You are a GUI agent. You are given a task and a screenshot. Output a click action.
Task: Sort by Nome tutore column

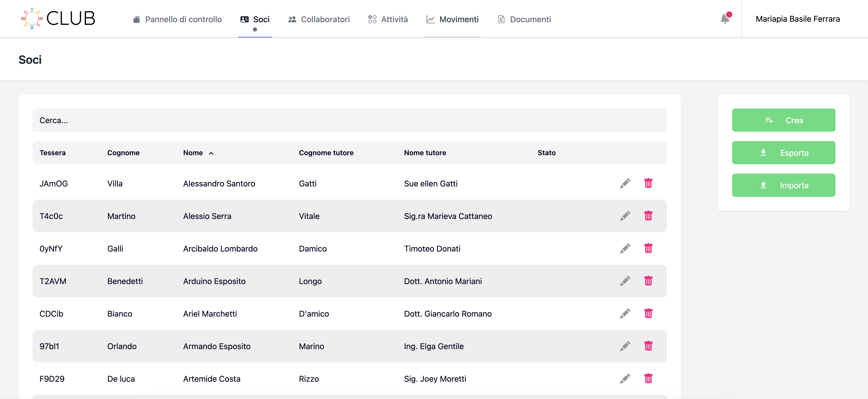425,153
